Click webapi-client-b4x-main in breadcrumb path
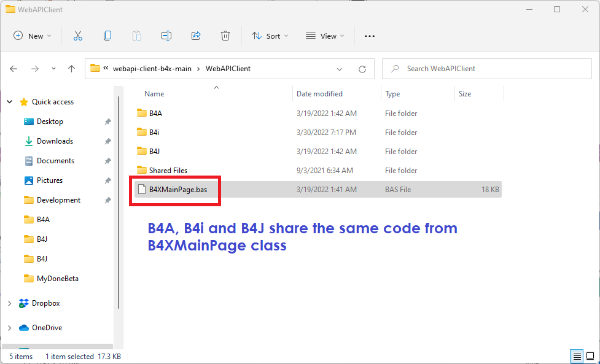The image size is (600, 364). click(x=152, y=69)
